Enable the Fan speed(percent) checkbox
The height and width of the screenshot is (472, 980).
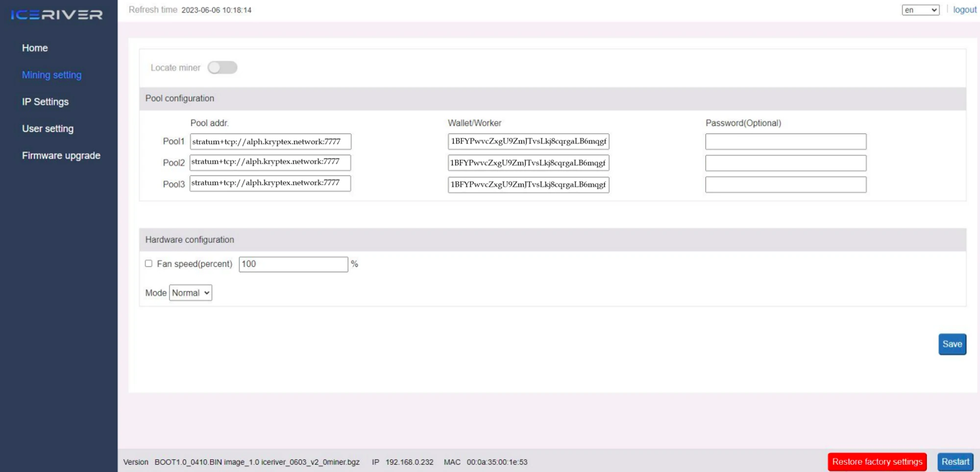point(148,263)
